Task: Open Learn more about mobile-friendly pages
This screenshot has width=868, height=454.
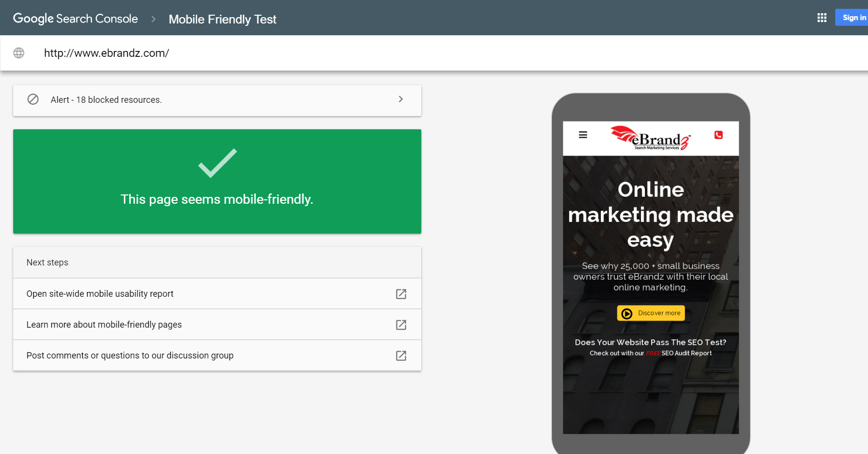Action: coord(104,325)
